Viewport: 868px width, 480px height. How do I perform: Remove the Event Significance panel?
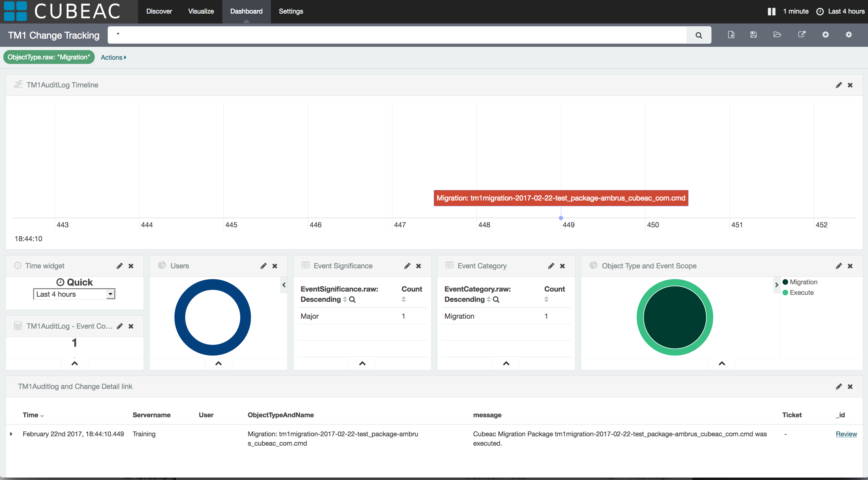coord(419,266)
